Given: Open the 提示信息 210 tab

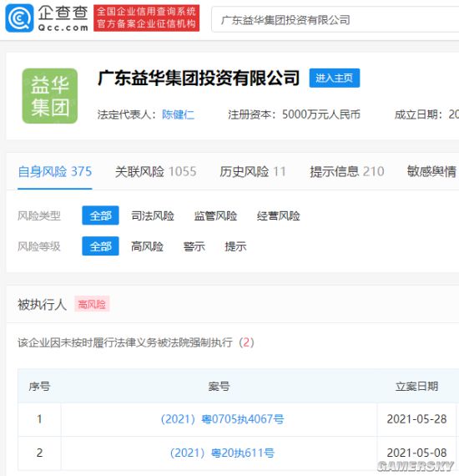Looking at the screenshot, I should 347,171.
